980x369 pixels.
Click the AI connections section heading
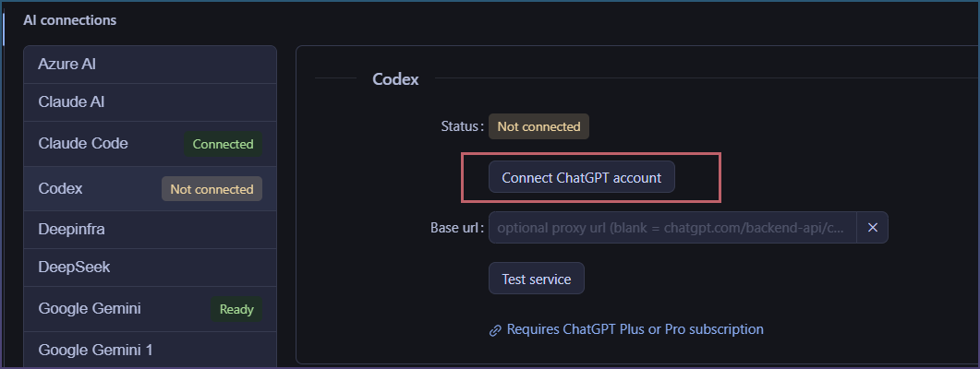[70, 20]
